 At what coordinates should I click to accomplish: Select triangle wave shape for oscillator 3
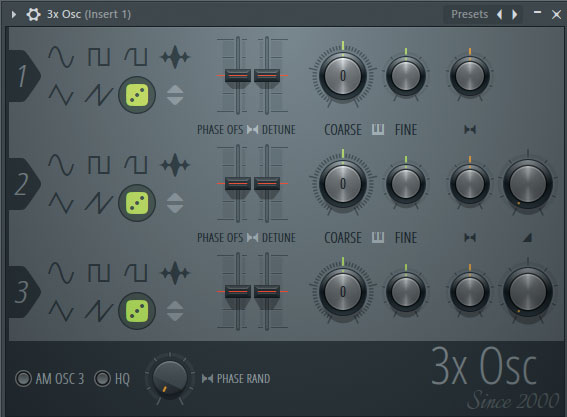[x=61, y=310]
